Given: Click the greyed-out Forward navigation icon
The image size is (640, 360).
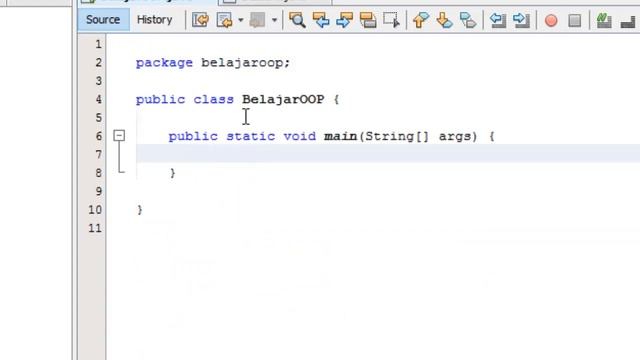Looking at the screenshot, I should tap(258, 20).
